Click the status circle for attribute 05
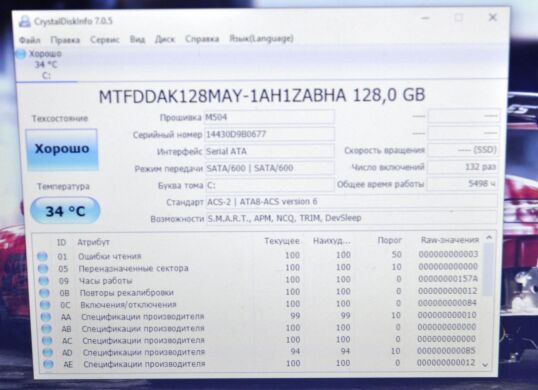This screenshot has width=538, height=390. (43, 268)
